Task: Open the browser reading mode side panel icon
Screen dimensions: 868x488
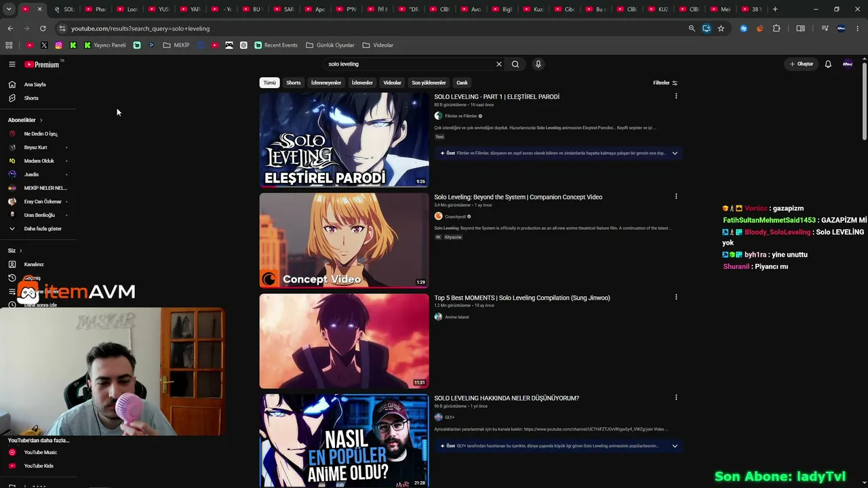Action: coord(801,28)
